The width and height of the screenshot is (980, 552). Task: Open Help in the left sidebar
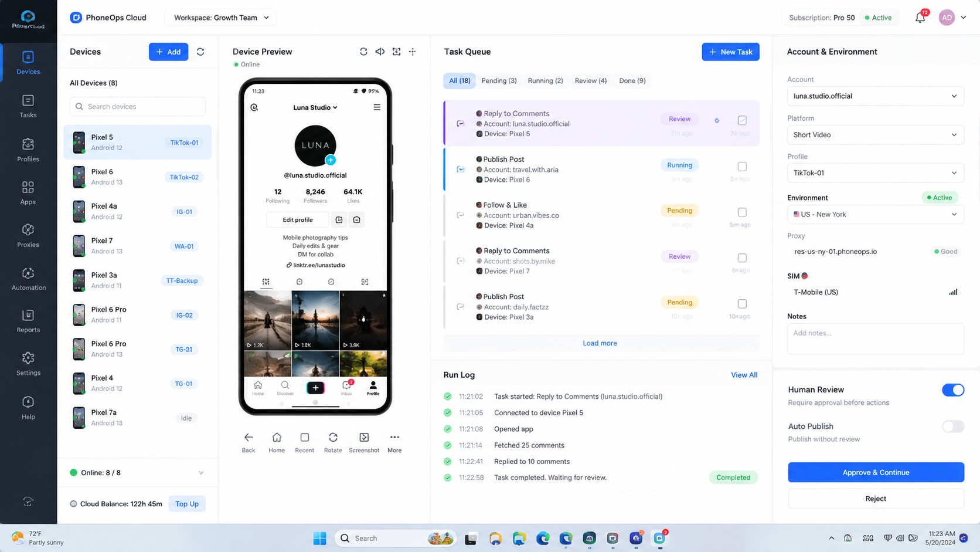(28, 408)
